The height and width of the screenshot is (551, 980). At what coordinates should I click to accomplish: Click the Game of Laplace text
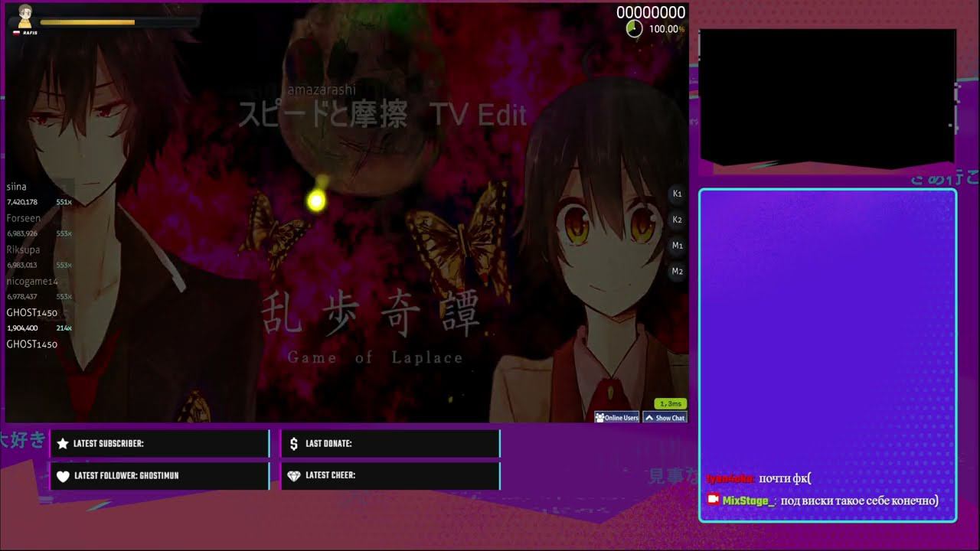coord(375,357)
